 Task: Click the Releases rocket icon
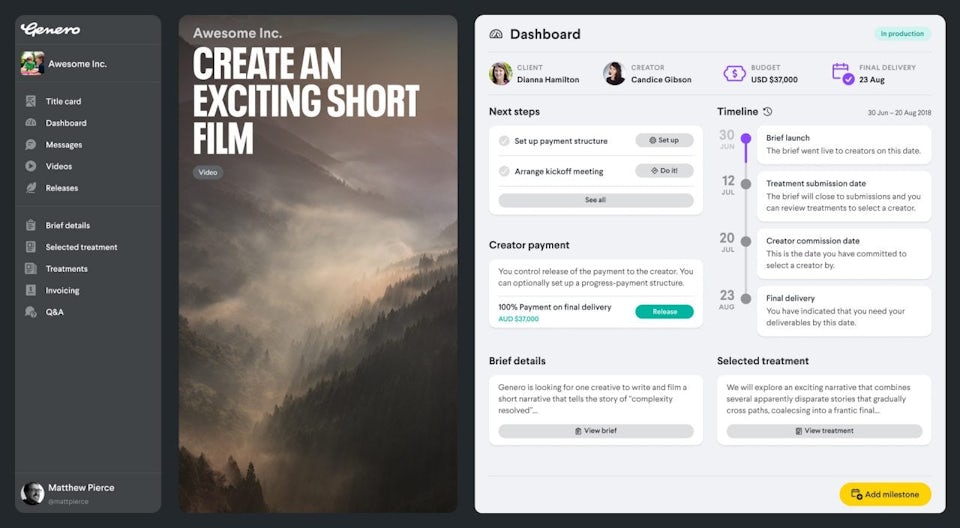[x=31, y=188]
